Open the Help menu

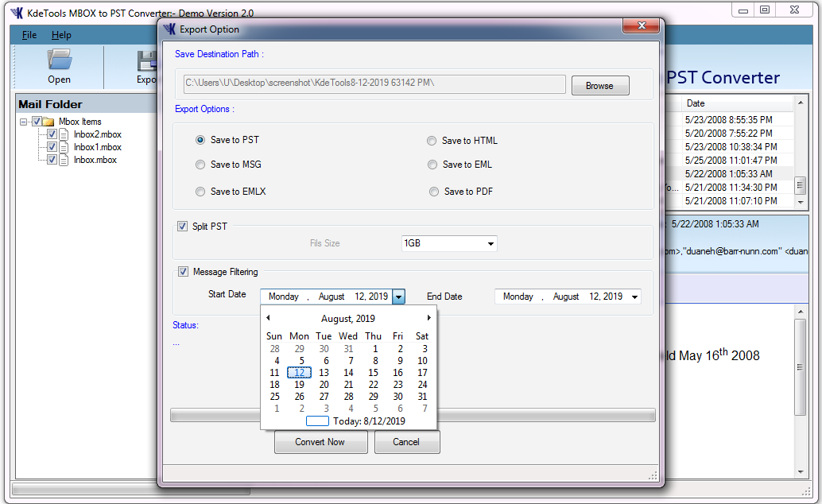(x=61, y=35)
